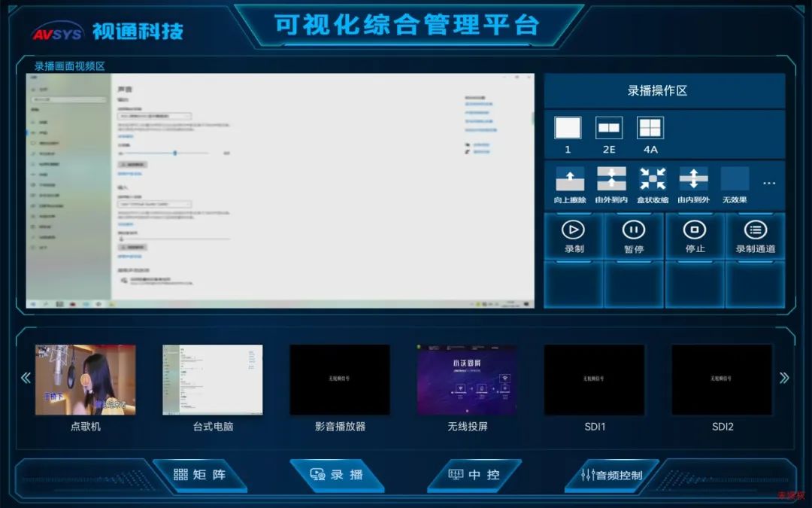Select the 无线投屏 source thumbnail

467,380
